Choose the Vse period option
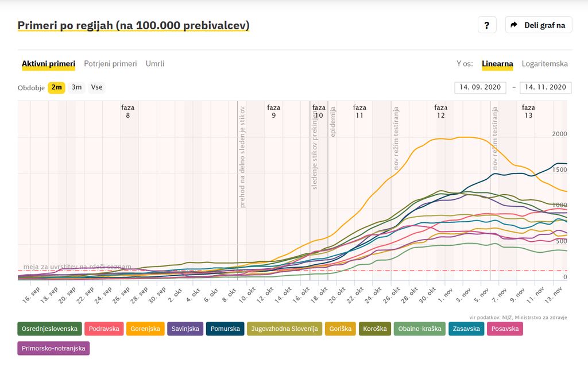This screenshot has height=378, width=588. point(97,87)
